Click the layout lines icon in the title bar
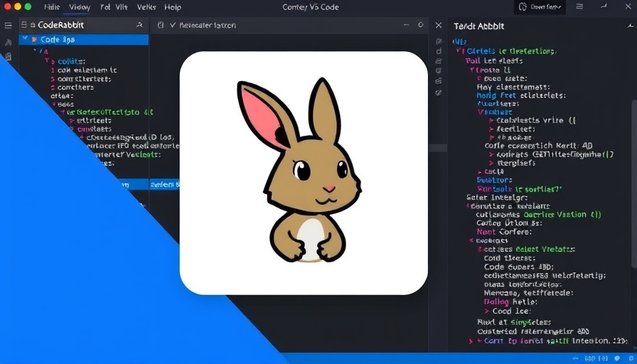This screenshot has width=637, height=364. click(x=579, y=6)
